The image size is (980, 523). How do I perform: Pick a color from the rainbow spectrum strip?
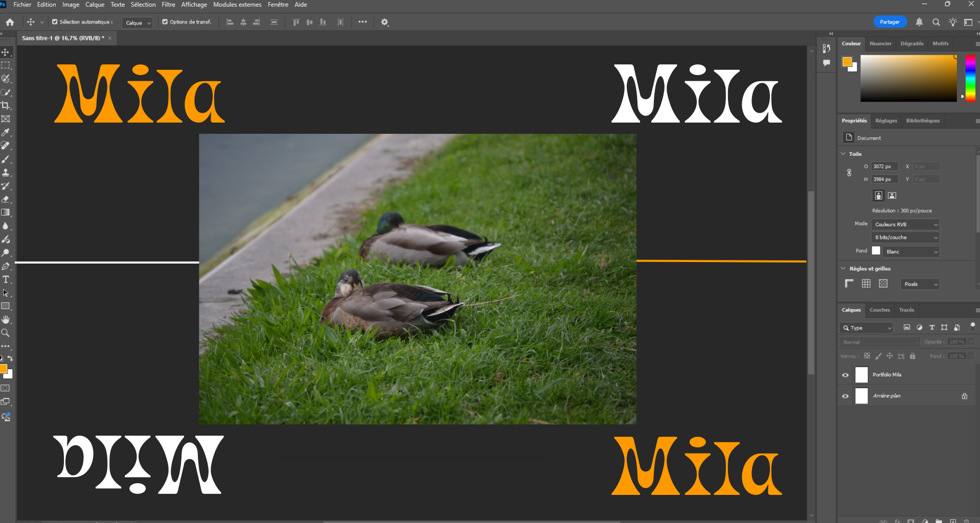coord(969,77)
